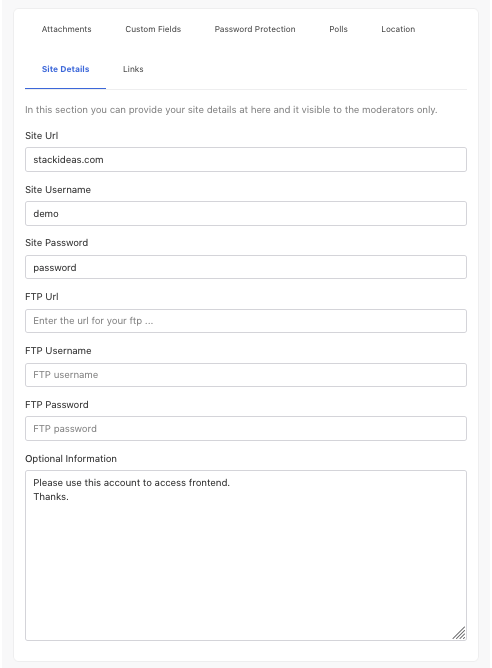Switch to the Links tab
Viewport: 492px width, 668px height.
click(133, 69)
